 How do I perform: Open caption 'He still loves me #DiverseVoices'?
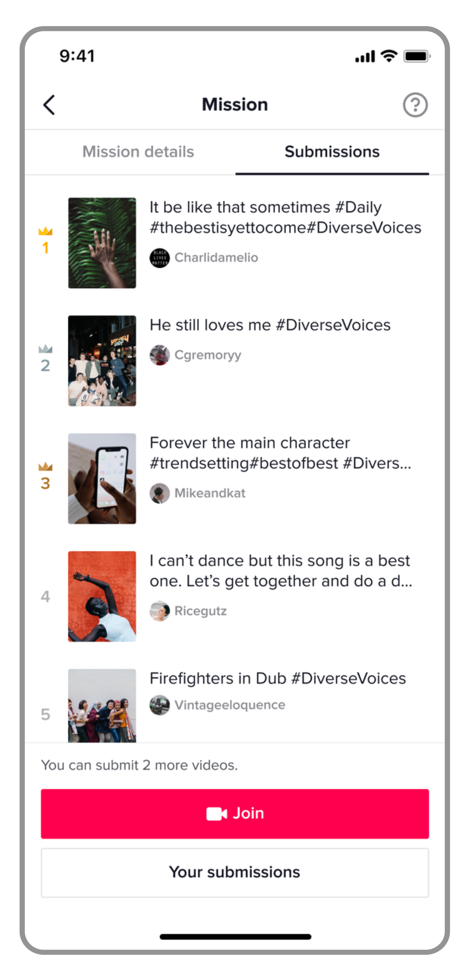click(270, 325)
